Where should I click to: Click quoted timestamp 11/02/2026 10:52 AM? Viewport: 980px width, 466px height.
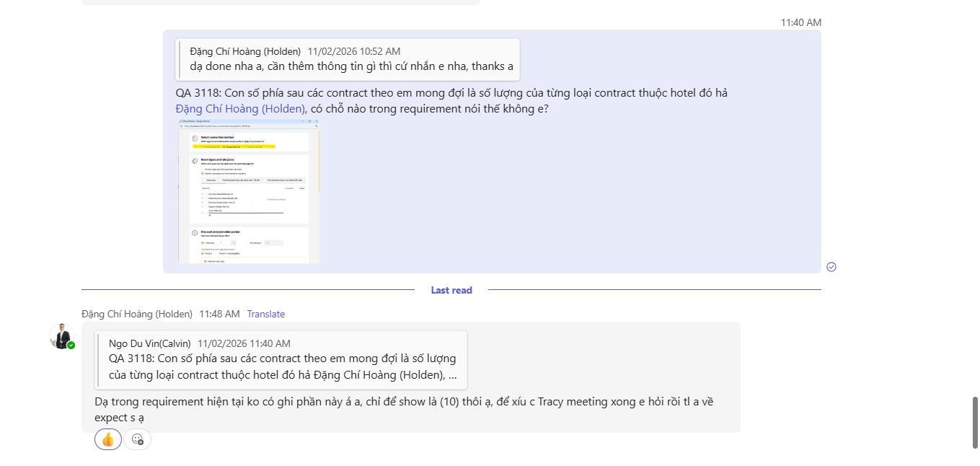[x=353, y=51]
